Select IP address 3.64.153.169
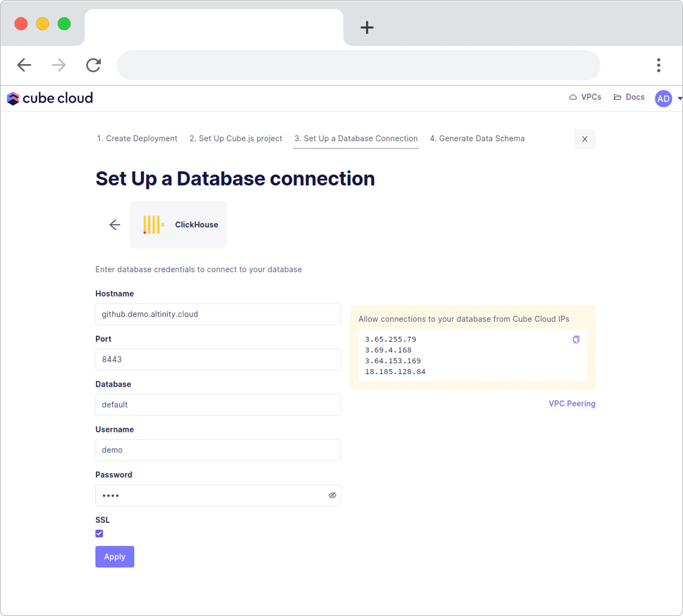 coord(393,361)
